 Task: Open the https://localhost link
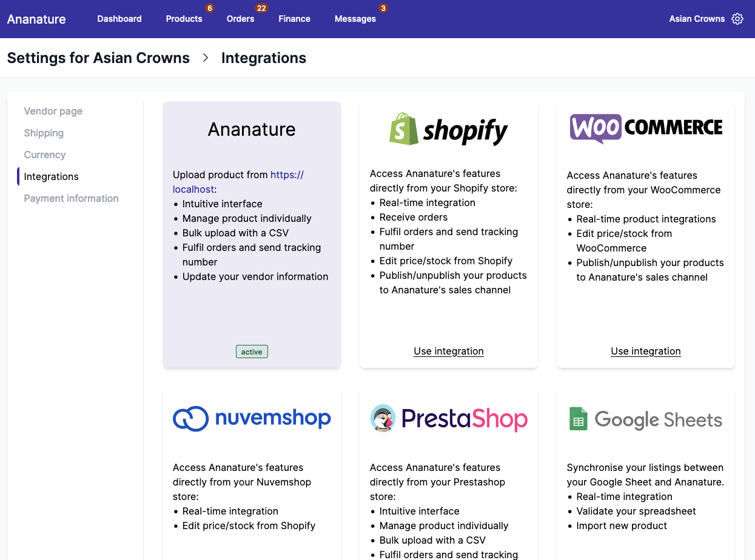[x=238, y=182]
